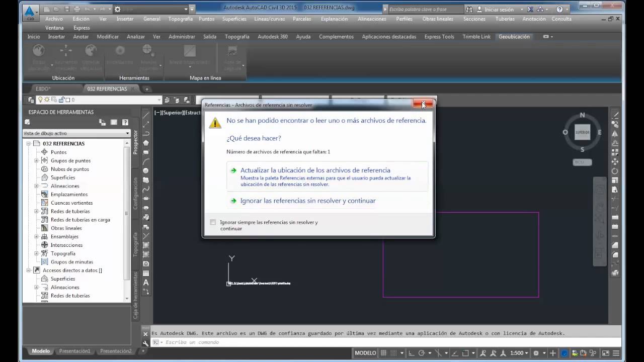Click the warning triangle icon in References dialog
The height and width of the screenshot is (362, 644).
tap(215, 122)
